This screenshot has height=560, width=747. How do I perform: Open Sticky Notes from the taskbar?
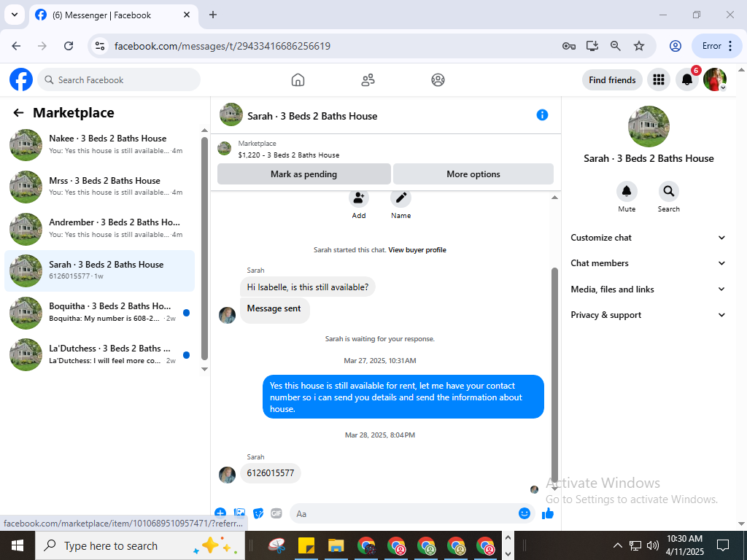pos(306,545)
